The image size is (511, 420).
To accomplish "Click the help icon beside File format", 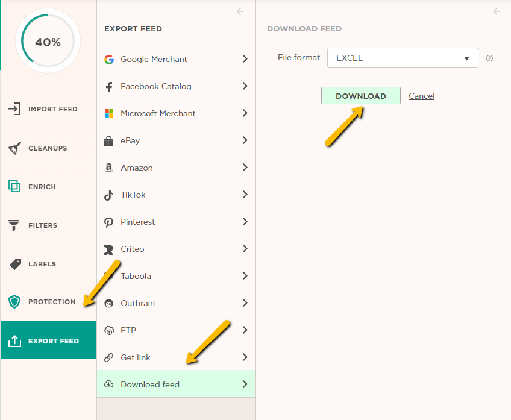I will (x=489, y=58).
